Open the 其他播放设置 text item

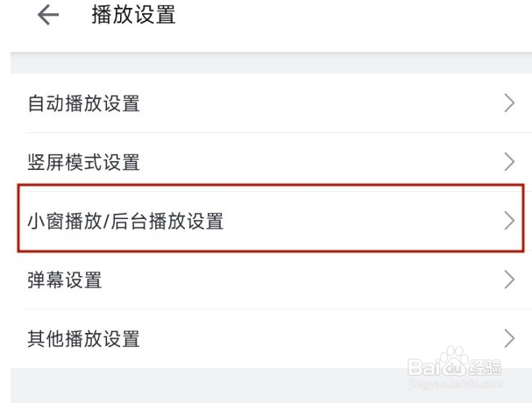[84, 339]
